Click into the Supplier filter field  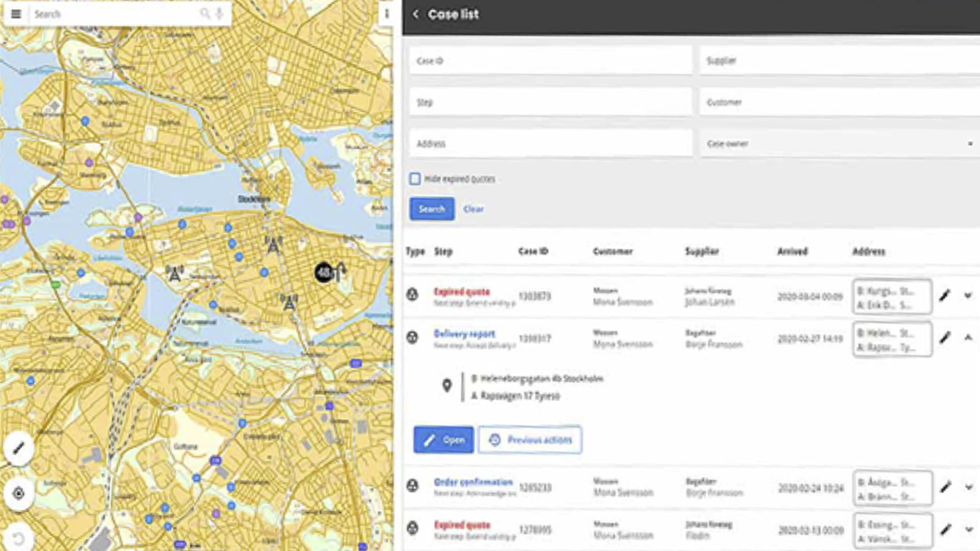[x=837, y=61]
